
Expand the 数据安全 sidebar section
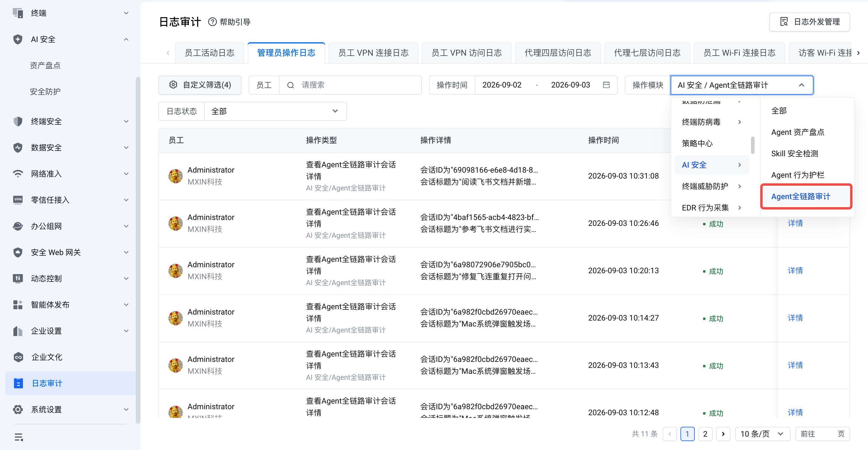[x=126, y=148]
